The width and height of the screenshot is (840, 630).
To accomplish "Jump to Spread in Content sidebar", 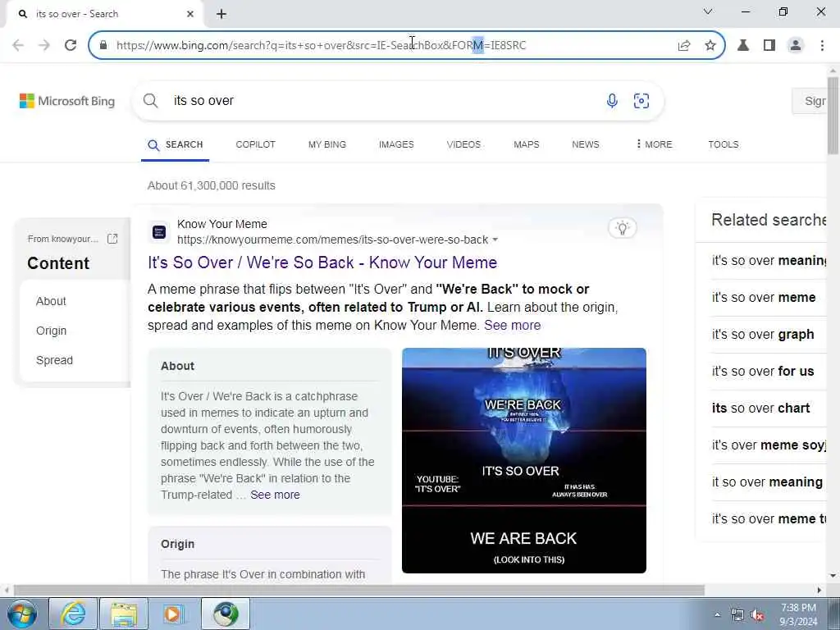I will (x=54, y=360).
